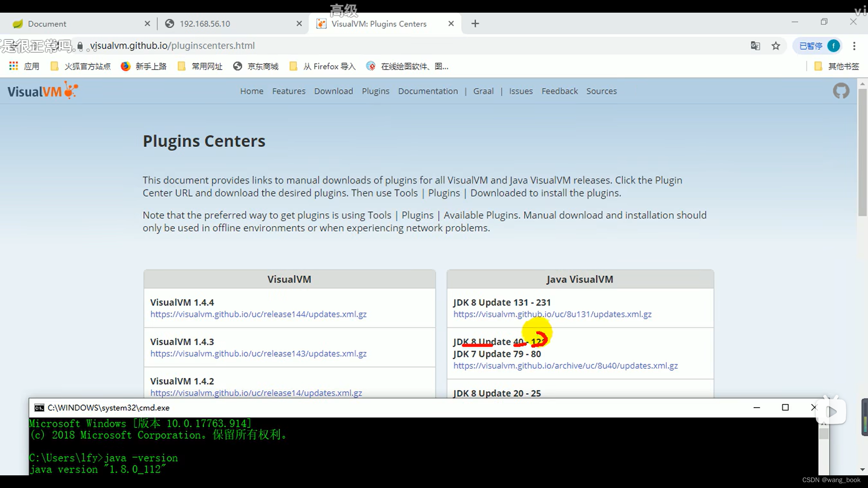Image resolution: width=868 pixels, height=488 pixels.
Task: Open the Plugins navigation tab
Action: pos(376,91)
